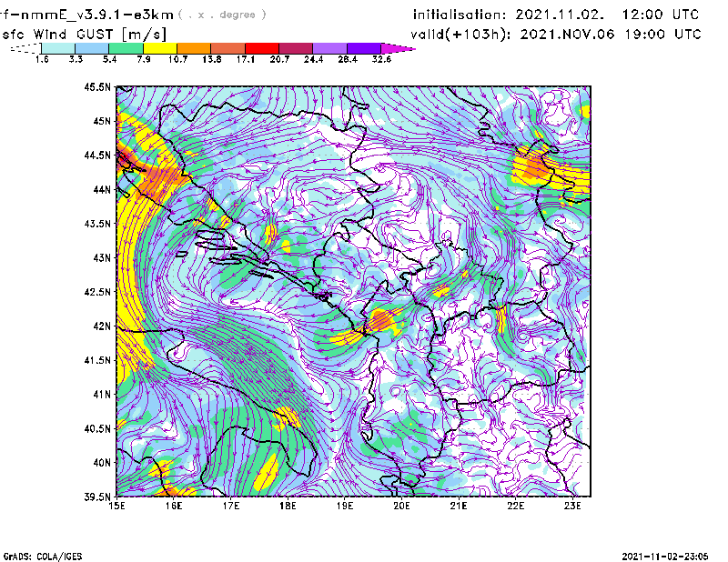Click the 'GrADS: COLA/IGES' credit text
This screenshot has width=728, height=562.
pos(43,557)
